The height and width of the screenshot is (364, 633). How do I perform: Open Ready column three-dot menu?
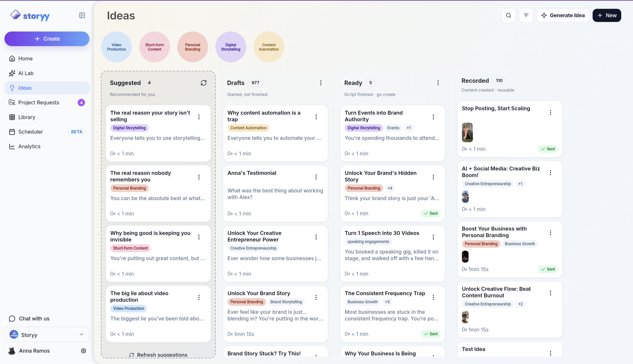(438, 83)
